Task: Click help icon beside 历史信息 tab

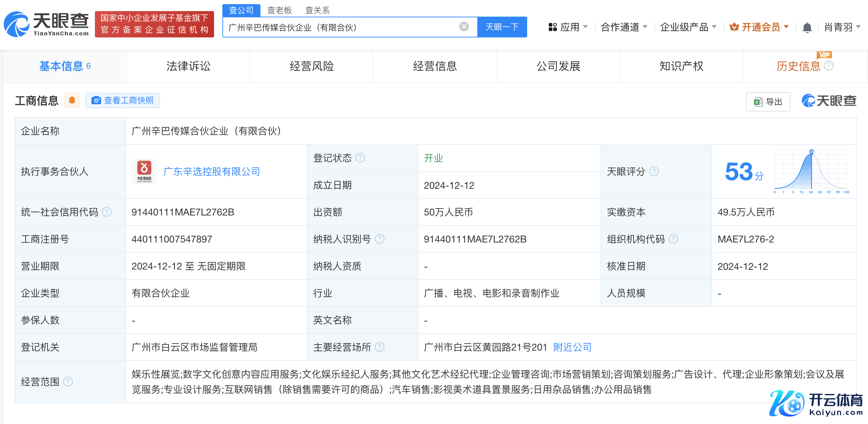Action: pos(828,66)
